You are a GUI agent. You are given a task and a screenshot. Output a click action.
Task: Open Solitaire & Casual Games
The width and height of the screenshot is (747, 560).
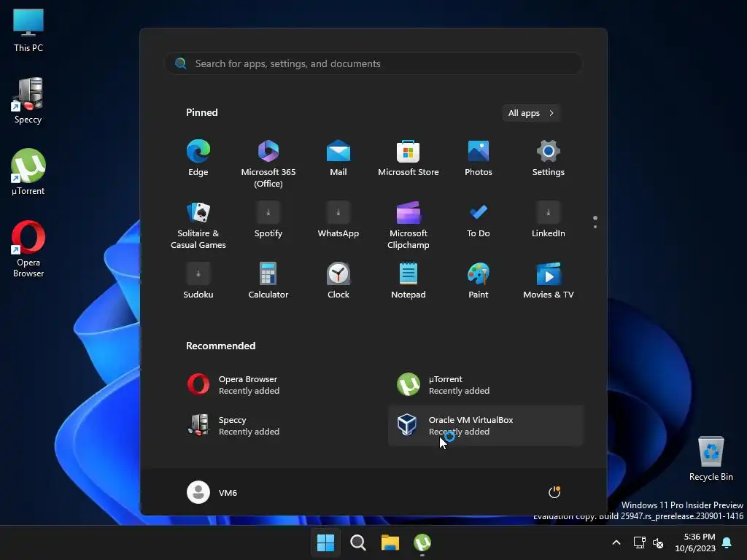tap(198, 225)
